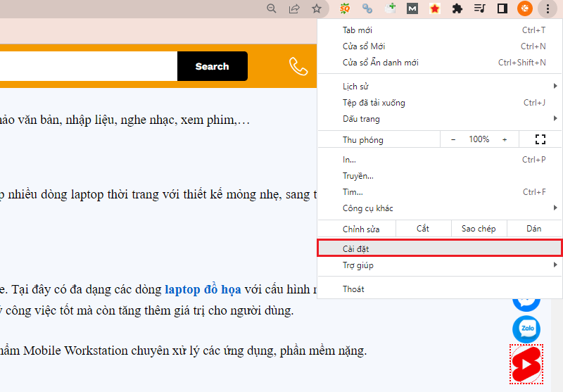Open the laptop đồ họa link

tap(203, 289)
